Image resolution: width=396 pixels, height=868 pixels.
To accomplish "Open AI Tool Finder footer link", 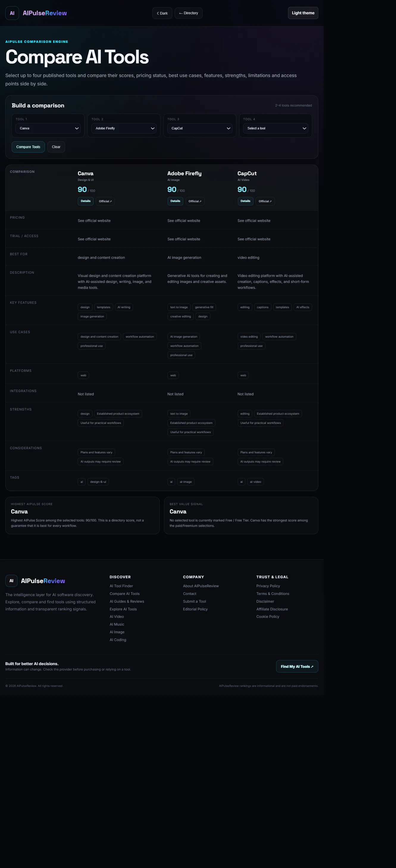I will [x=121, y=586].
